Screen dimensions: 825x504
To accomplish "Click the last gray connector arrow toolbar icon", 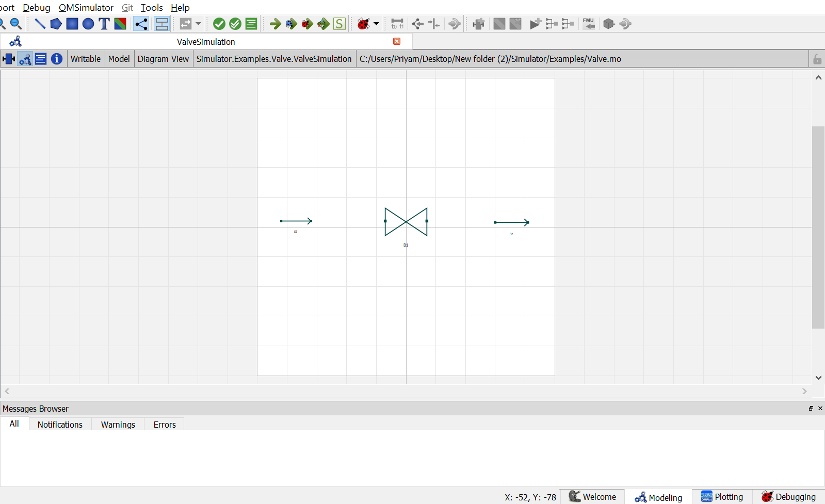I will 625,24.
